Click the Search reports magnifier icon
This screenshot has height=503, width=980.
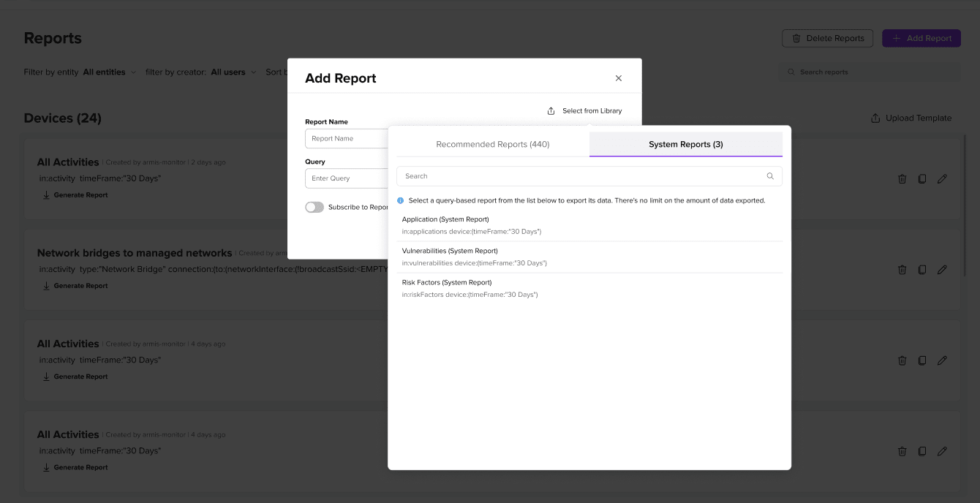791,72
